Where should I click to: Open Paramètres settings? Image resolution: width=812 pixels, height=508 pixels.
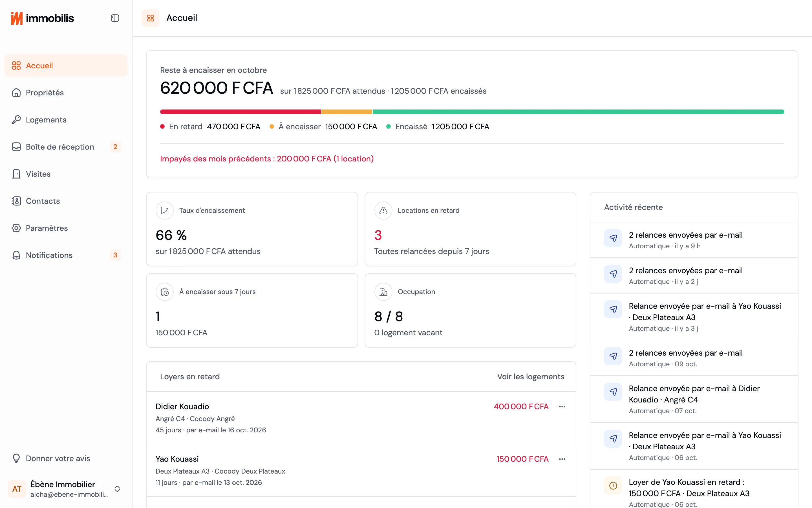click(66, 228)
